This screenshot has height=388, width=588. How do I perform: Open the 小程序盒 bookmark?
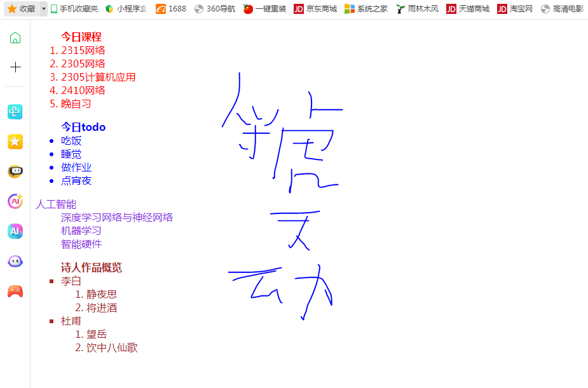point(126,9)
